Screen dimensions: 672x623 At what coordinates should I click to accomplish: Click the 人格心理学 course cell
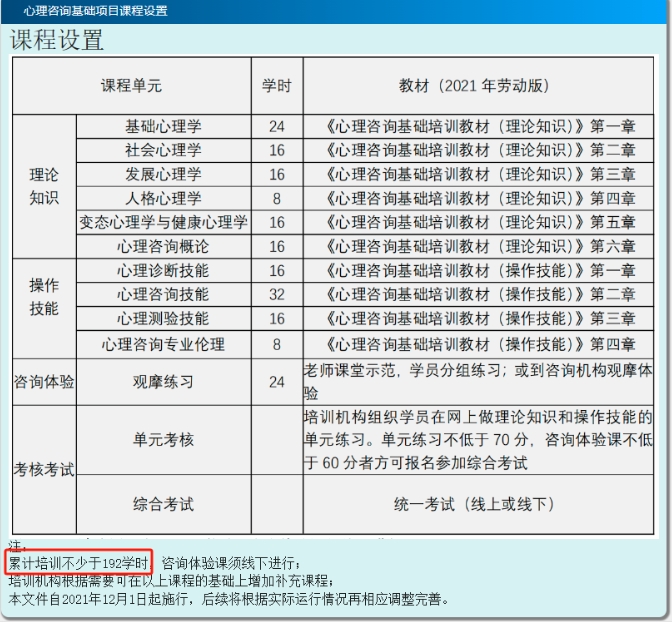(x=163, y=198)
